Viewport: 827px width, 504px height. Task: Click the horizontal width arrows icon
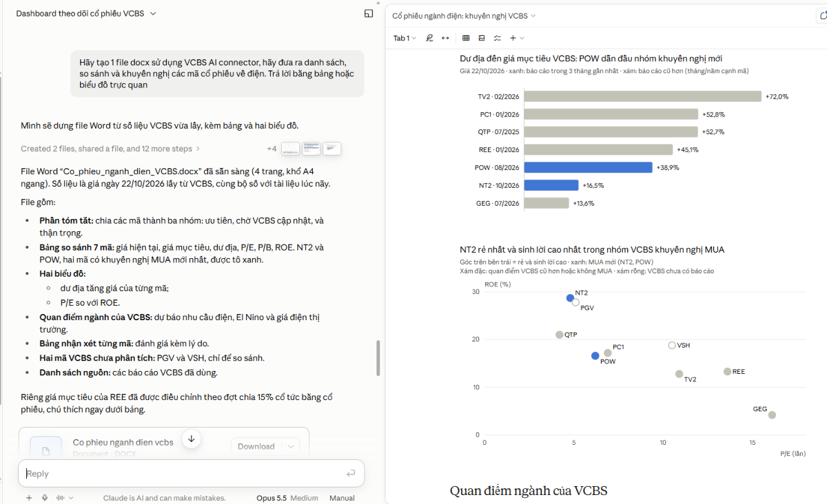[445, 38]
